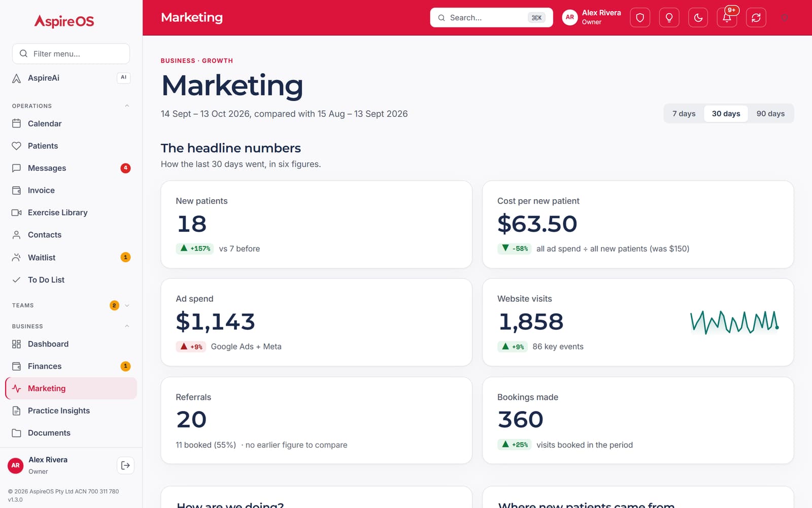Click the Messages badge showing 4
812x508 pixels.
(x=125, y=168)
